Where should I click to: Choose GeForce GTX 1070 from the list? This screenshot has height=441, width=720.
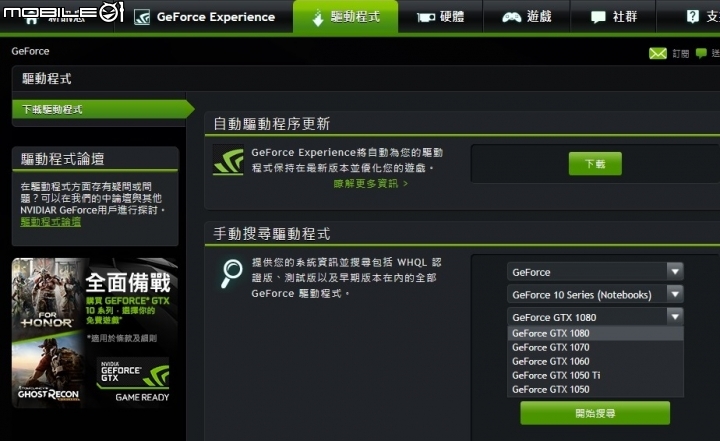pos(595,347)
